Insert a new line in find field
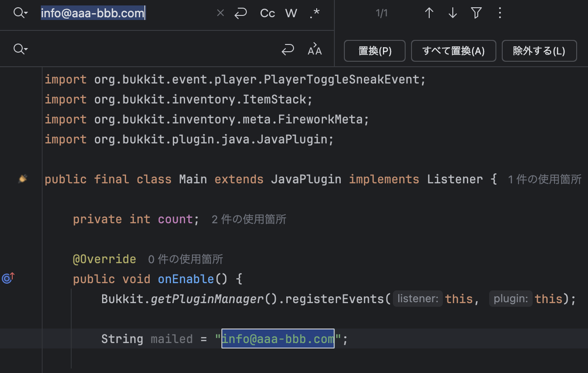The width and height of the screenshot is (588, 373). click(240, 13)
